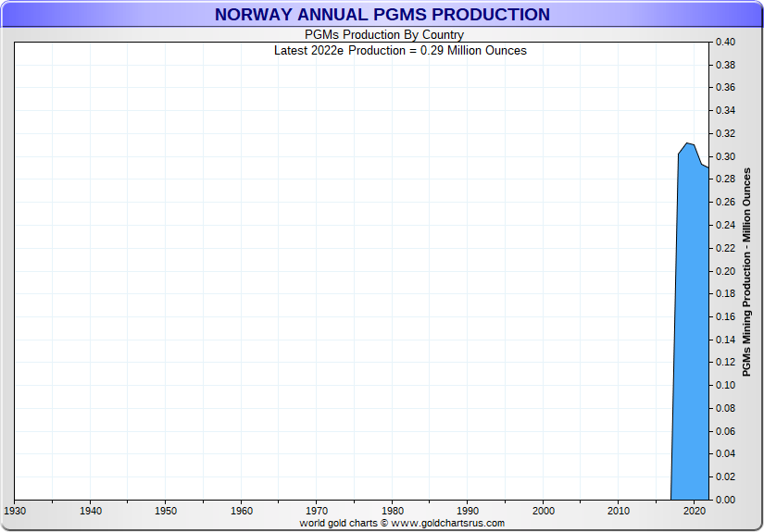Screen dimensions: 764x532
Task: Click the 1970 x-axis label
Action: coord(317,511)
